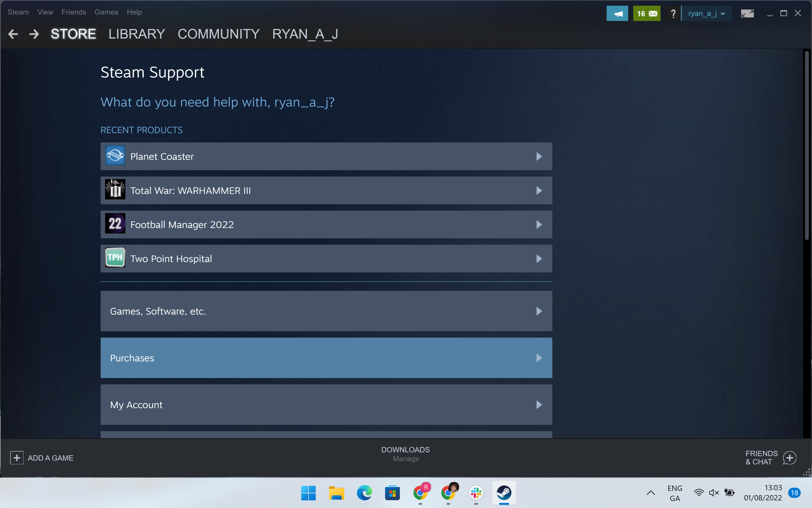
Task: Click the battery status tray icon
Action: tap(729, 493)
